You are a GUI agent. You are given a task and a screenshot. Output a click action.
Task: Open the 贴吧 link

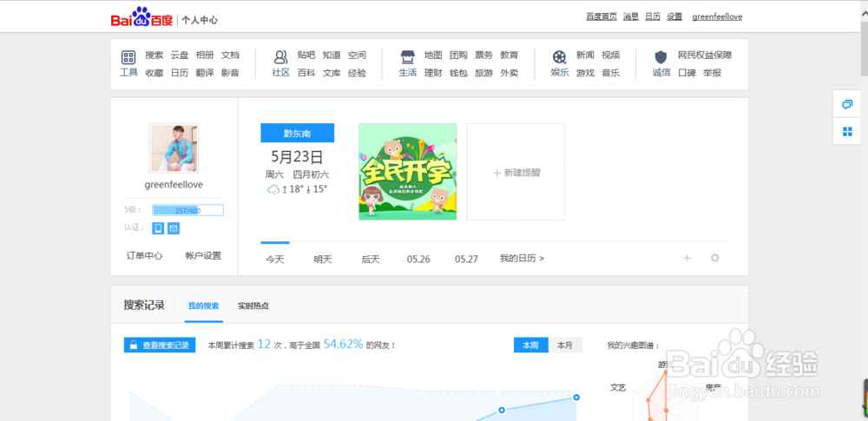click(306, 55)
